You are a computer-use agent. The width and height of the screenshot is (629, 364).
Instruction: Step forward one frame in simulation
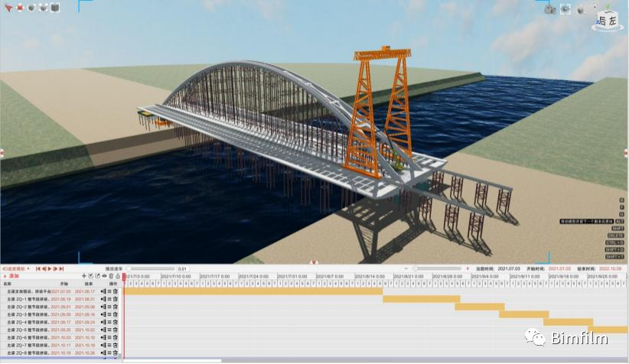[x=55, y=268]
